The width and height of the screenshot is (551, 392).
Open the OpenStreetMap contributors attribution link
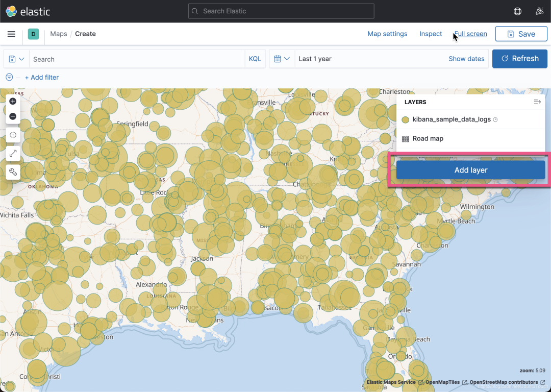tap(504, 382)
